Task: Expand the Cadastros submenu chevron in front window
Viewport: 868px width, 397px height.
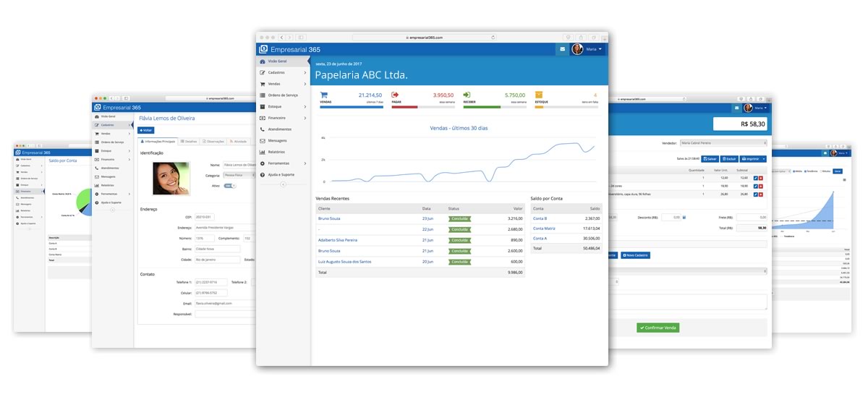Action: [x=305, y=73]
